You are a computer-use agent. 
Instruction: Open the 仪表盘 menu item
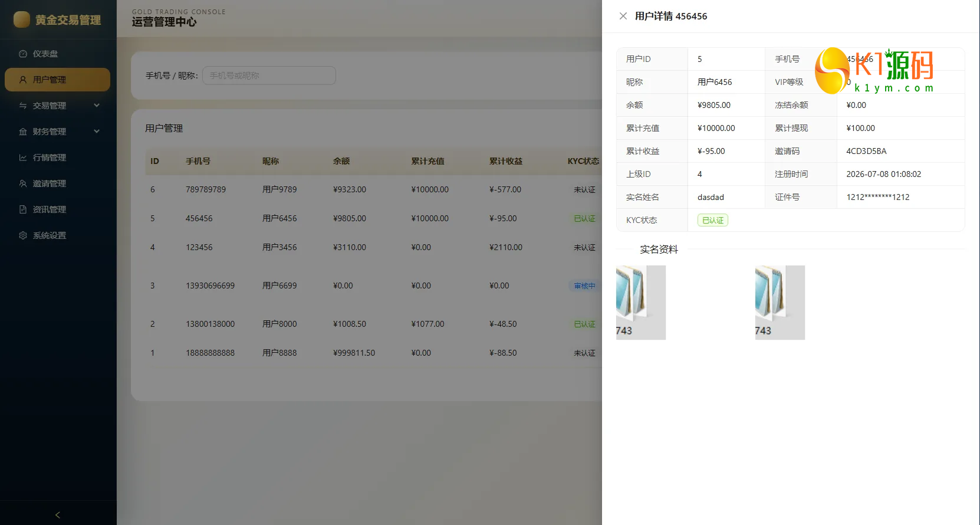[x=57, y=54]
